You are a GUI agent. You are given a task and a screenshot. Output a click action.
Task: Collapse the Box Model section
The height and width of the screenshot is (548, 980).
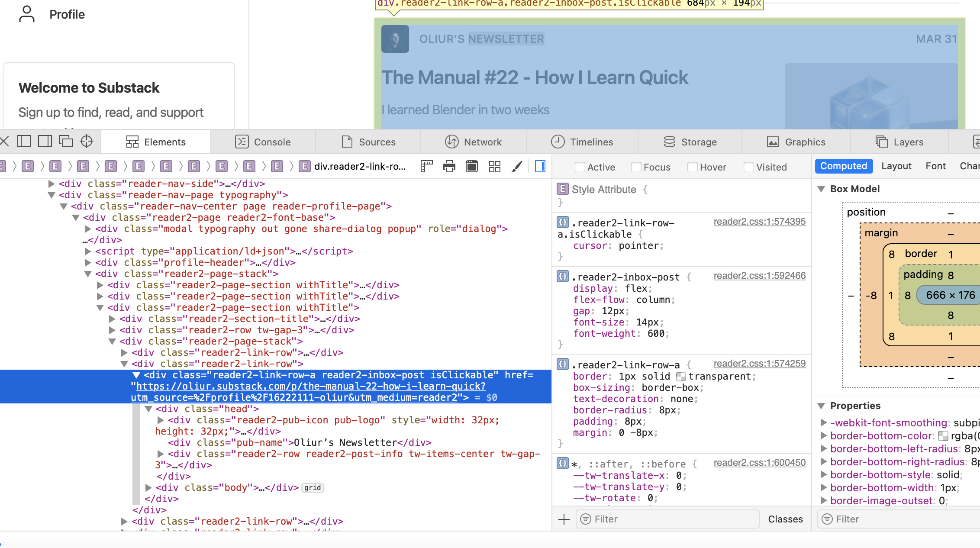coord(821,189)
